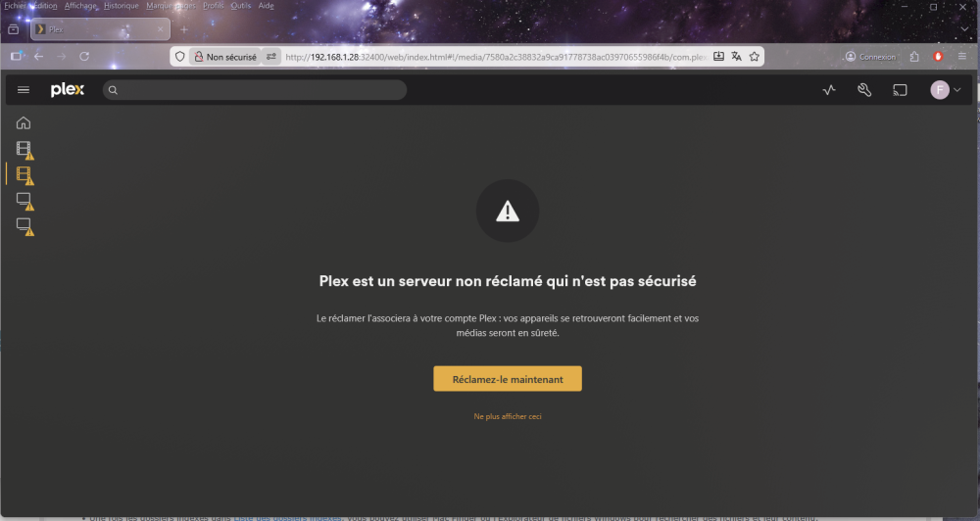Click the Plex logo
This screenshot has height=521, width=980.
pyautogui.click(x=67, y=90)
